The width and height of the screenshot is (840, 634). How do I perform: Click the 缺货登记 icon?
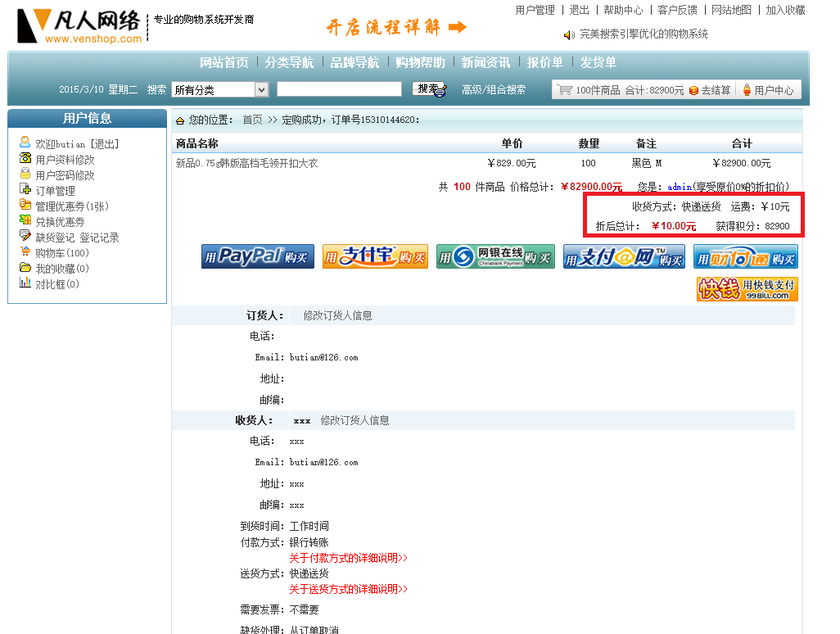pyautogui.click(x=25, y=235)
